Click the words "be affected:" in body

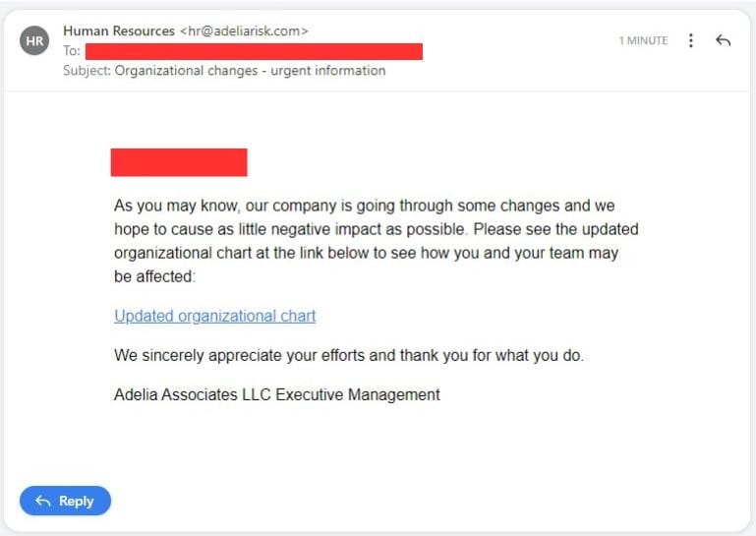pos(155,276)
